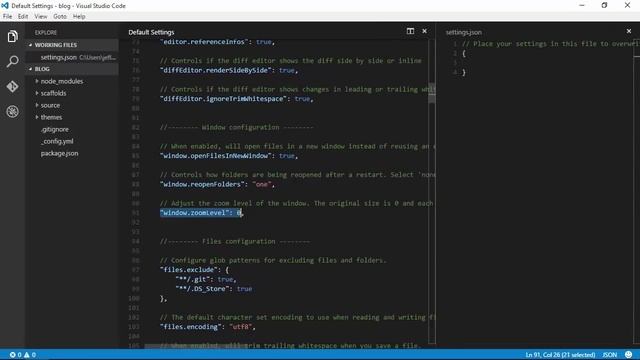
Task: Click the "files.exclude" setting line
Action: coord(194,270)
